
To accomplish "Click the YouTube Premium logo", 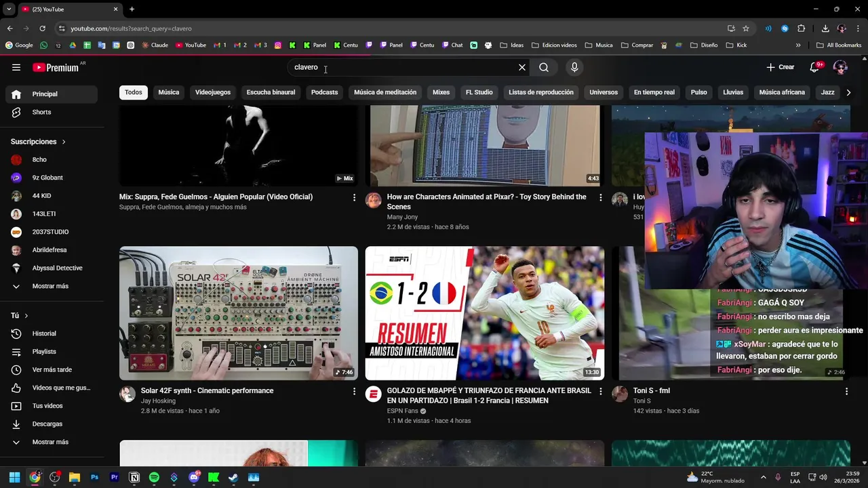I will (x=57, y=67).
